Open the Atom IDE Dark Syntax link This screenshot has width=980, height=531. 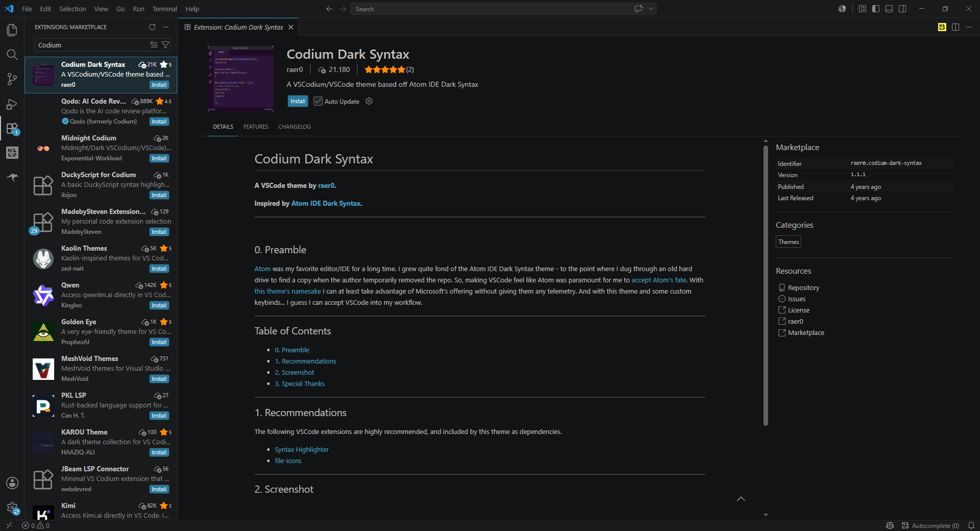click(326, 203)
